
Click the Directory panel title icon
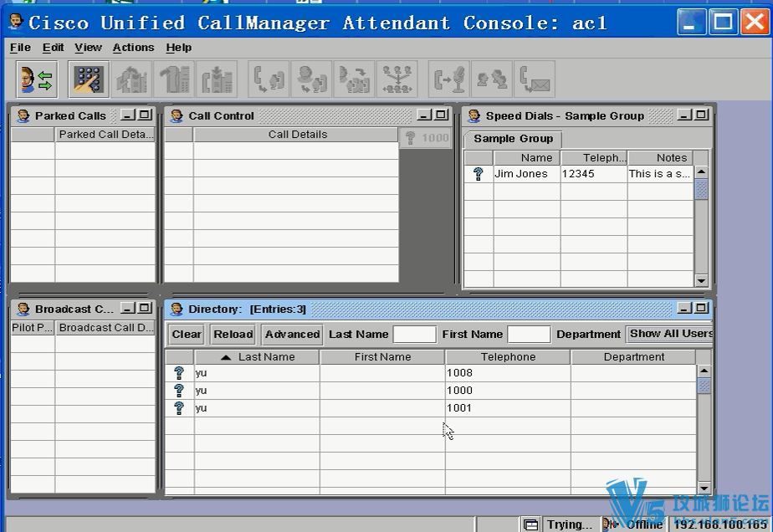coord(177,309)
